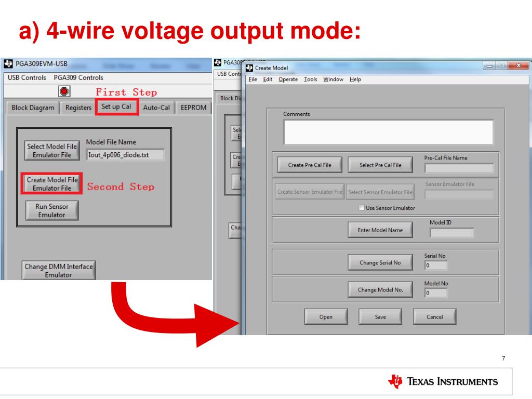This screenshot has width=532, height=399.
Task: Click Change DMM Interface Emulator button
Action: [58, 270]
